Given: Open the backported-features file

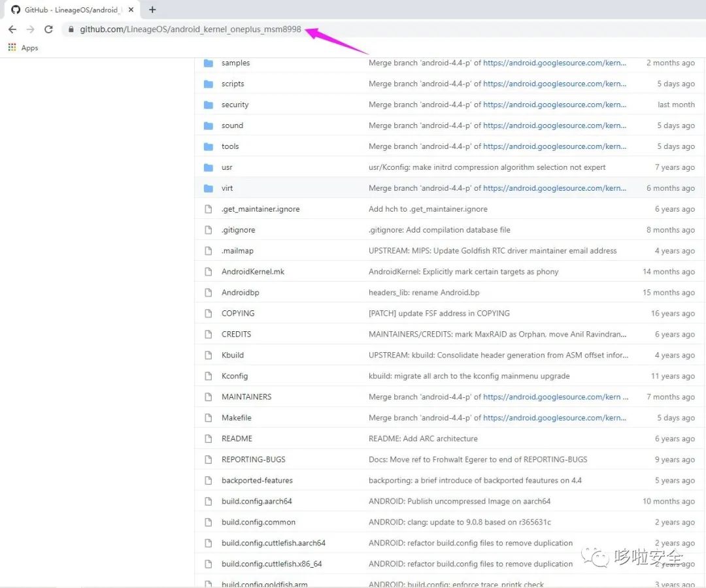Looking at the screenshot, I should [x=257, y=480].
